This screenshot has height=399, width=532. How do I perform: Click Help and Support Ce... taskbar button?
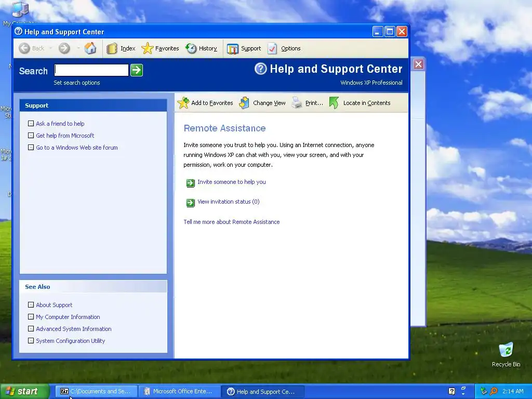(x=263, y=392)
